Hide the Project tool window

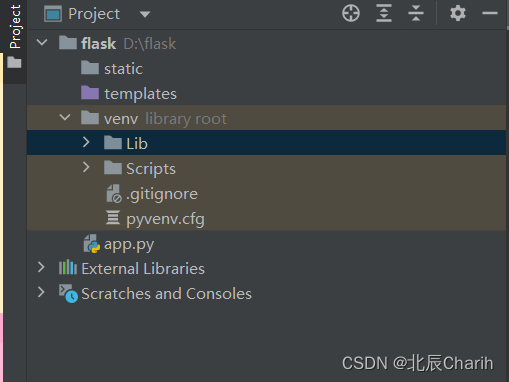pyautogui.click(x=490, y=14)
